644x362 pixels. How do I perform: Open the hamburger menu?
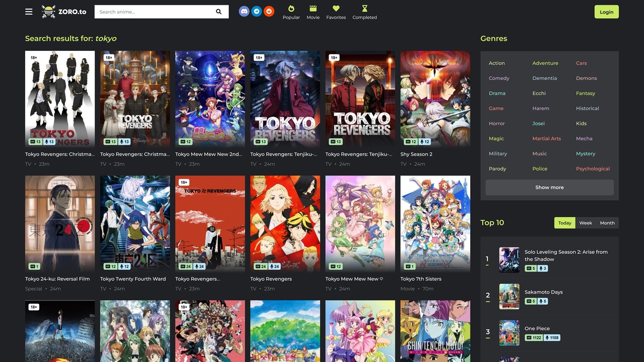coord(29,12)
